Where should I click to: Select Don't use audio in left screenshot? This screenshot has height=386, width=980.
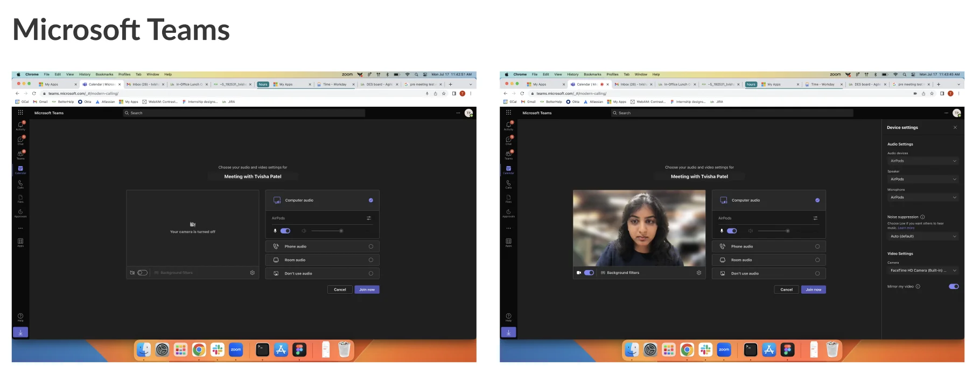click(x=322, y=273)
